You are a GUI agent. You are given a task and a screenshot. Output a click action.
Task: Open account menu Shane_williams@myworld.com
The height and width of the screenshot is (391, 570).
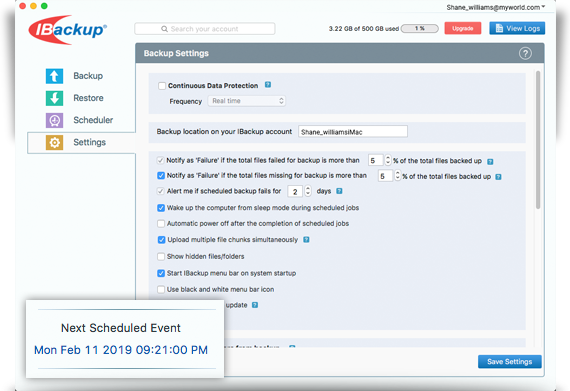(495, 7)
